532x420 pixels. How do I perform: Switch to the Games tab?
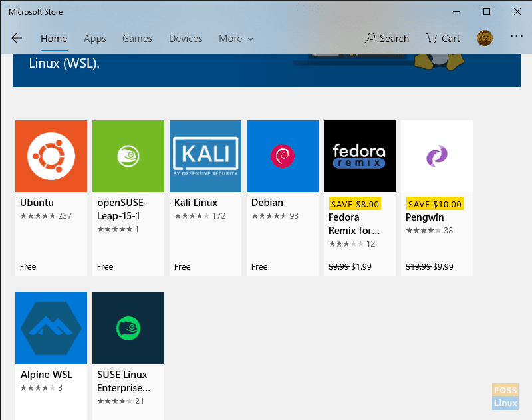pos(137,39)
